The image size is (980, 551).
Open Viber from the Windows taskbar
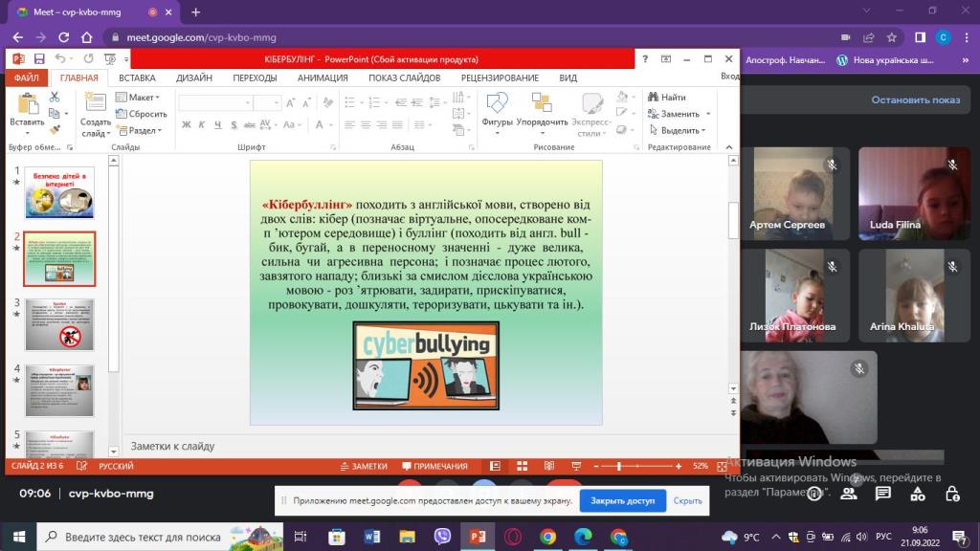pyautogui.click(x=442, y=536)
